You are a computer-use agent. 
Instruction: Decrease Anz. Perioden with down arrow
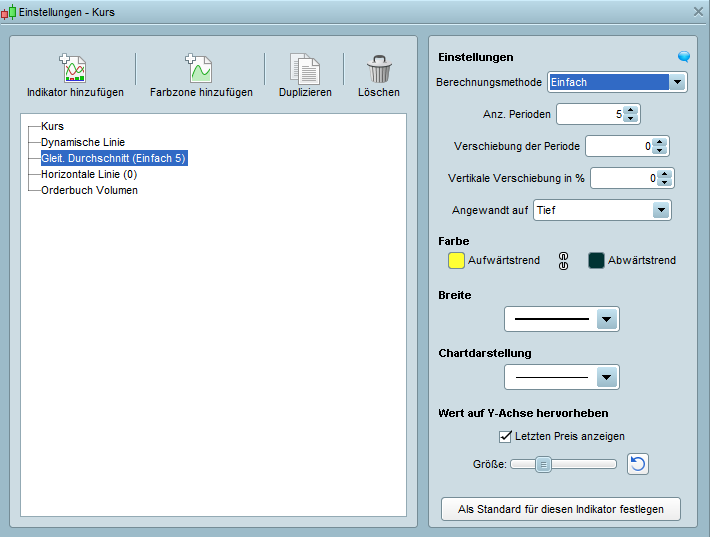[x=631, y=119]
